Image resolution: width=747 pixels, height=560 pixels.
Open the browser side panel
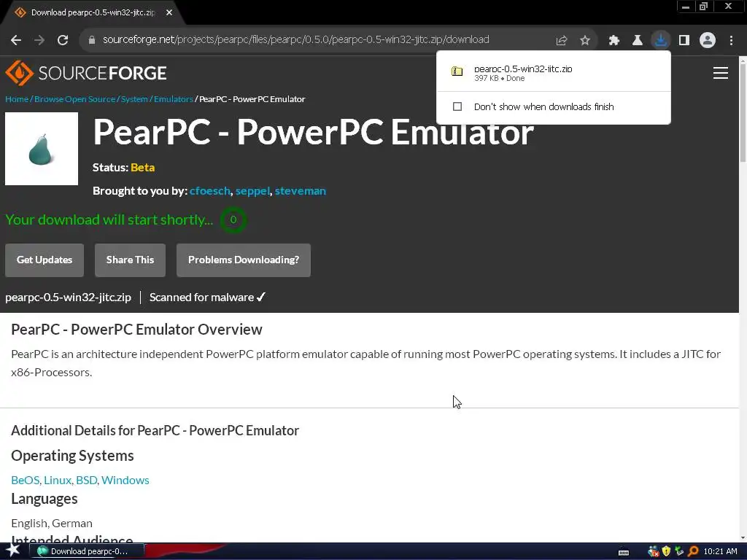coord(684,41)
